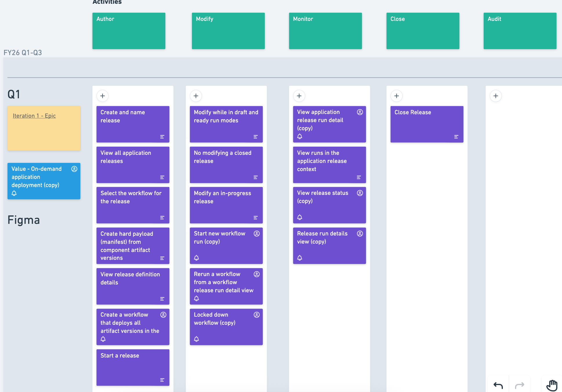562x392 pixels.
Task: Click 'Start a release' text
Action: (120, 355)
